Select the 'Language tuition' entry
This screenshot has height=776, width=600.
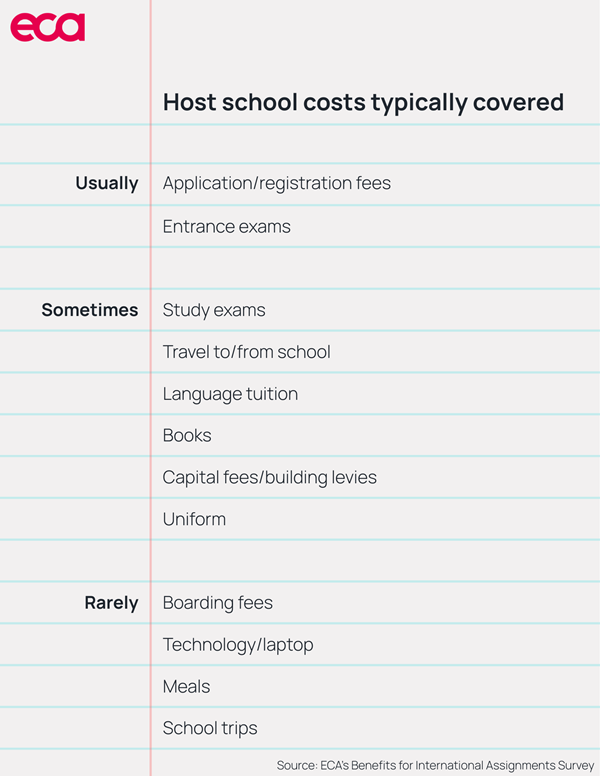[230, 394]
